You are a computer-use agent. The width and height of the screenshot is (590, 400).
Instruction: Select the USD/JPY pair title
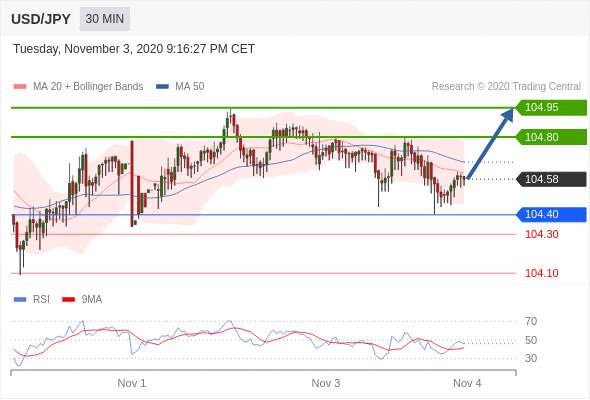tap(41, 19)
